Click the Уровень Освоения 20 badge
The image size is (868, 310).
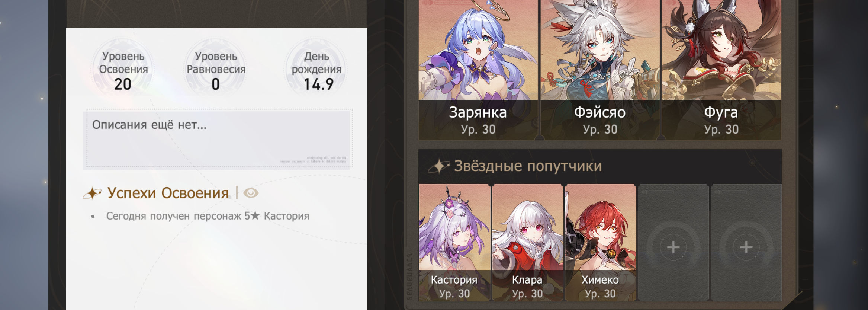[123, 70]
